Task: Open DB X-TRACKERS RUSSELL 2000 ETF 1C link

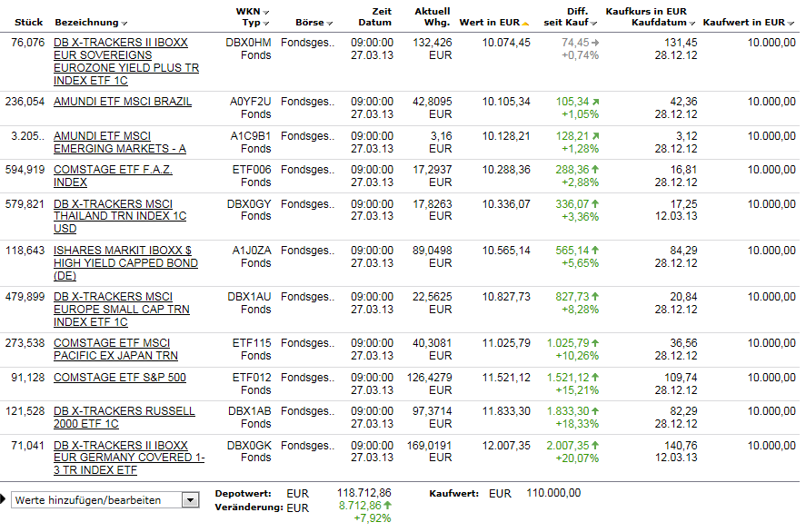Action: 124,418
